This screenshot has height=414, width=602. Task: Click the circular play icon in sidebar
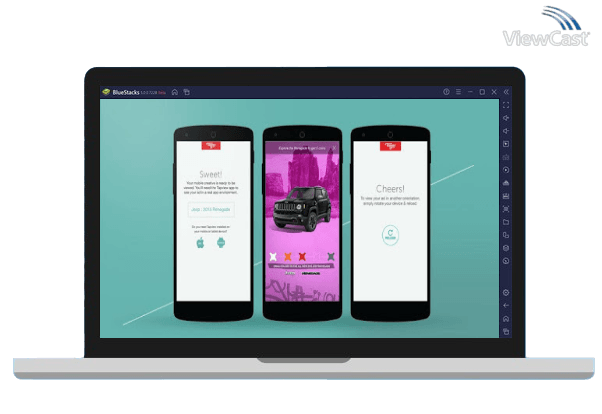coord(506,170)
